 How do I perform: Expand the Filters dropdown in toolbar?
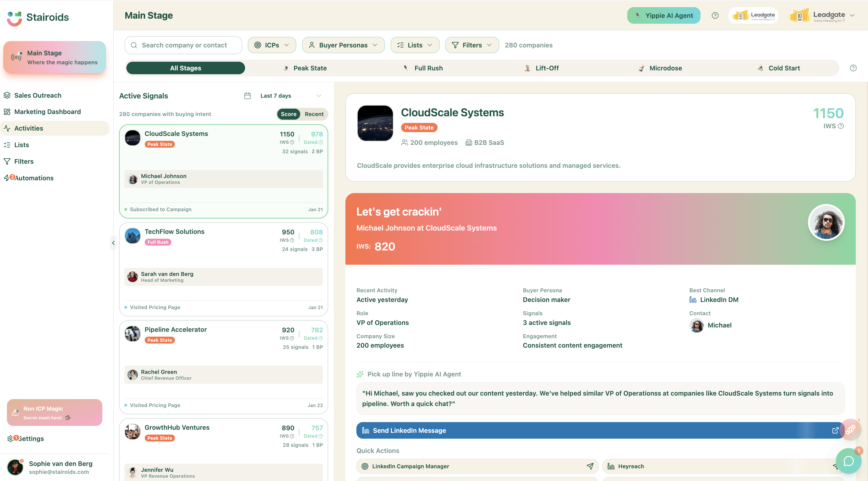[472, 45]
